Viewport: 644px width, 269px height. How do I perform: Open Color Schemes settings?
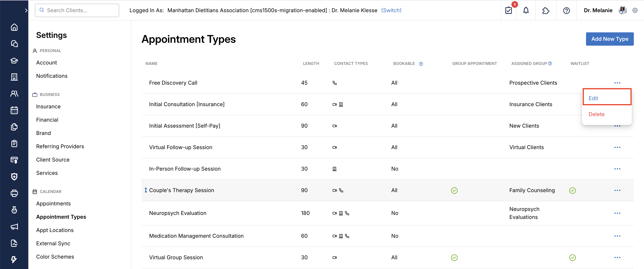55,257
